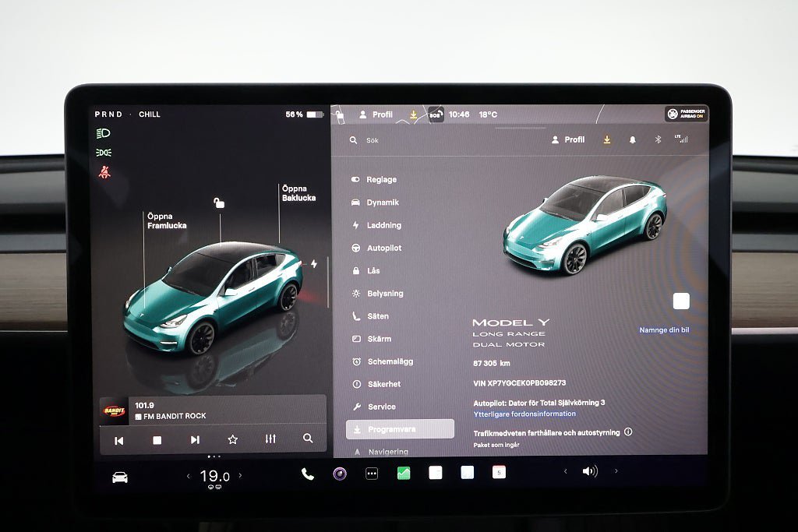Open Profil in the settings header
This screenshot has height=532, width=798.
point(568,140)
